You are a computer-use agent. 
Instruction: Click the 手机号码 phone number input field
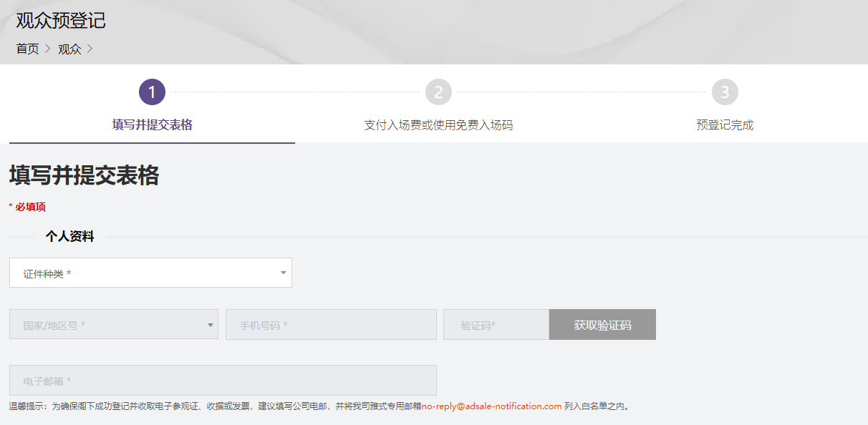pos(330,324)
